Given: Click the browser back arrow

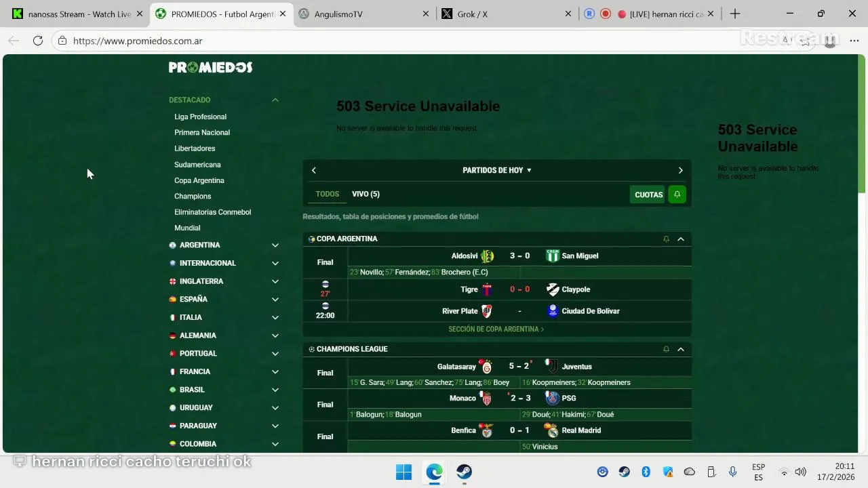Looking at the screenshot, I should 14,41.
